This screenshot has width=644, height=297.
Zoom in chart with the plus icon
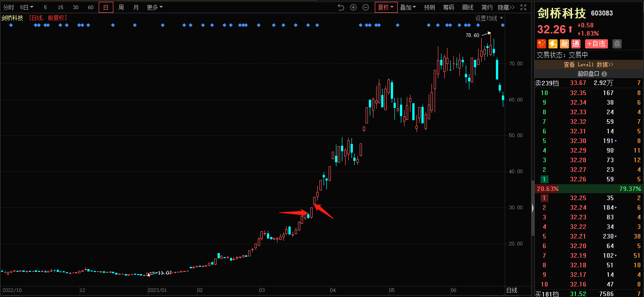353,7
